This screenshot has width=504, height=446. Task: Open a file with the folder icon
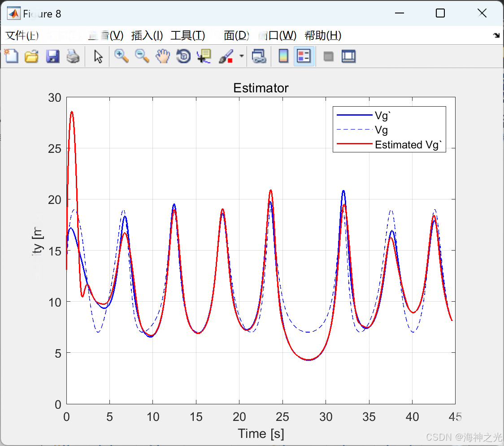click(x=31, y=56)
